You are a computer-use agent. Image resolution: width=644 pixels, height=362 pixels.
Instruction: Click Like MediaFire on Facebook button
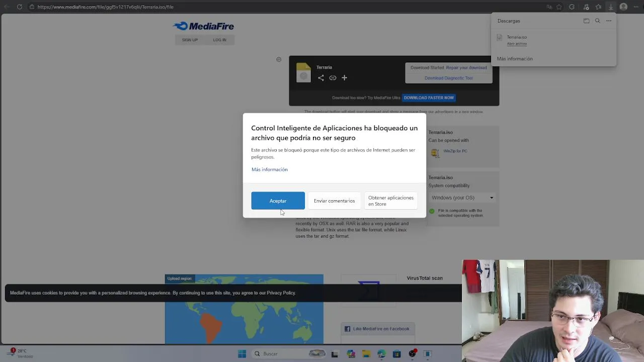click(377, 329)
